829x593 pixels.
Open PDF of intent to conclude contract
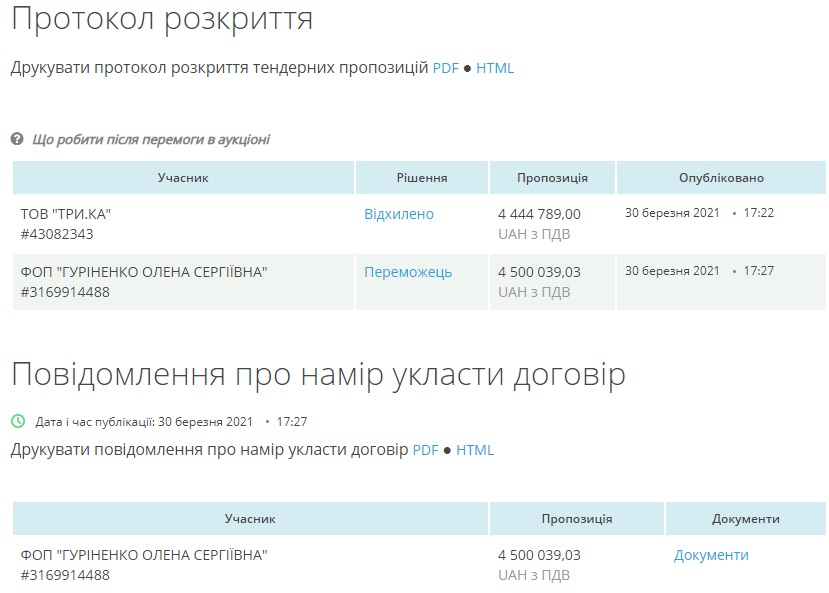click(x=425, y=450)
